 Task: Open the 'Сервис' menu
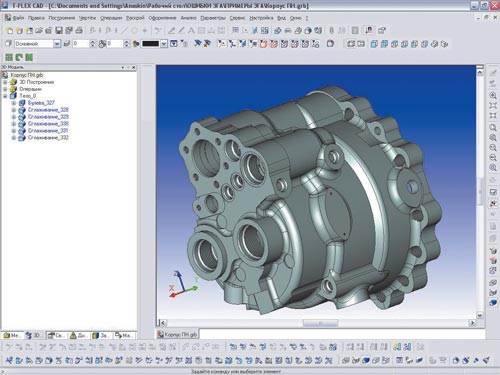click(x=237, y=18)
